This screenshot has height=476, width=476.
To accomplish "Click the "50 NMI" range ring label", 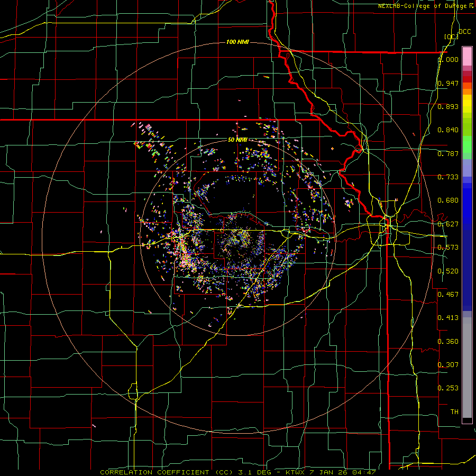I will pos(237,140).
